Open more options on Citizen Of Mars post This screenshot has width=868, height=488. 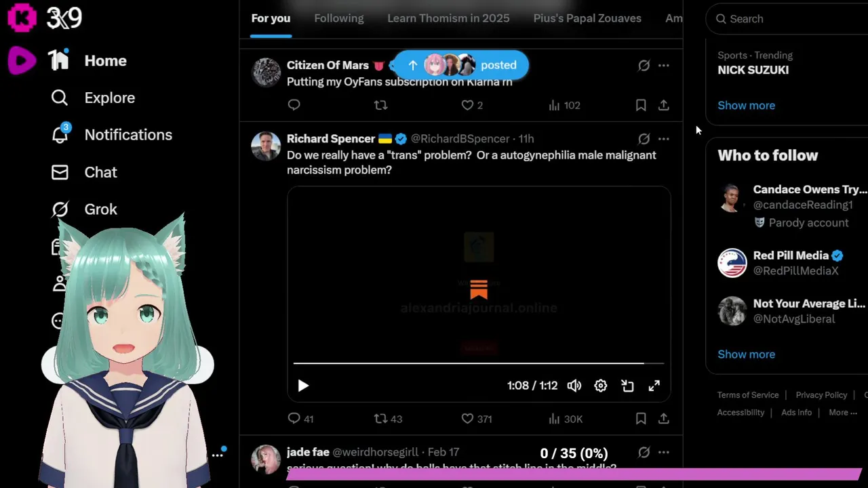coord(664,65)
